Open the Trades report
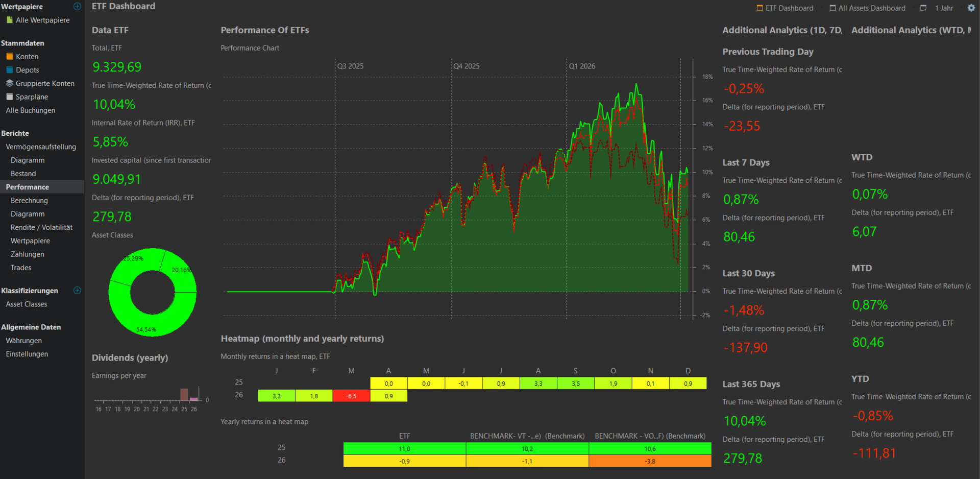This screenshot has width=980, height=479. (x=21, y=268)
